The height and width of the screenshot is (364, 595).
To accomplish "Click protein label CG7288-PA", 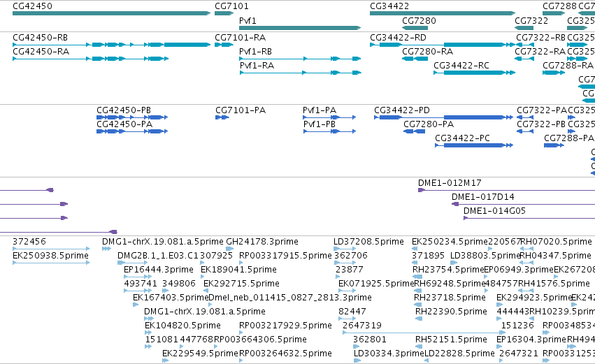I will point(569,138).
